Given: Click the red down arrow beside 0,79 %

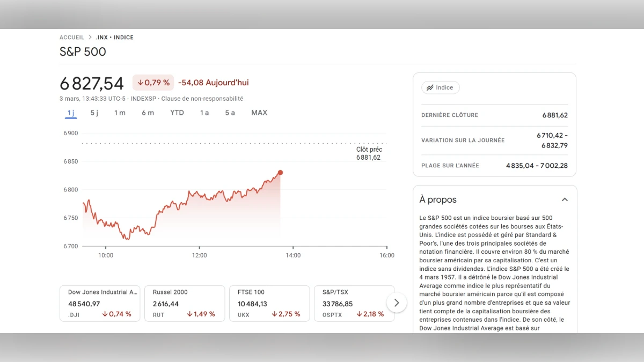Looking at the screenshot, I should [x=141, y=83].
